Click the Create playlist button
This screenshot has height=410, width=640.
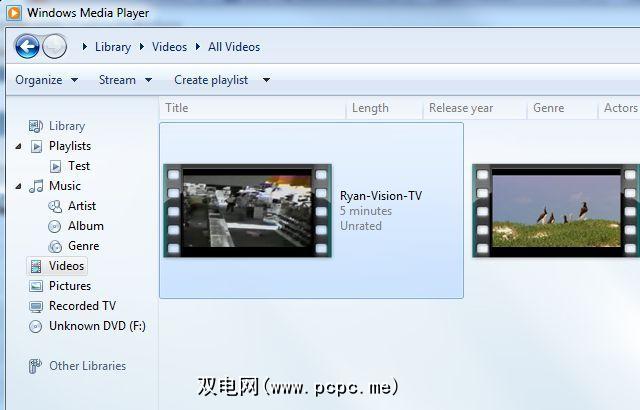pyautogui.click(x=211, y=80)
